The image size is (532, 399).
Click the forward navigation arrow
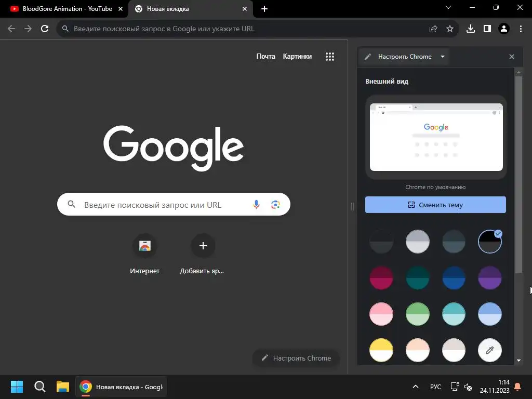click(x=28, y=29)
